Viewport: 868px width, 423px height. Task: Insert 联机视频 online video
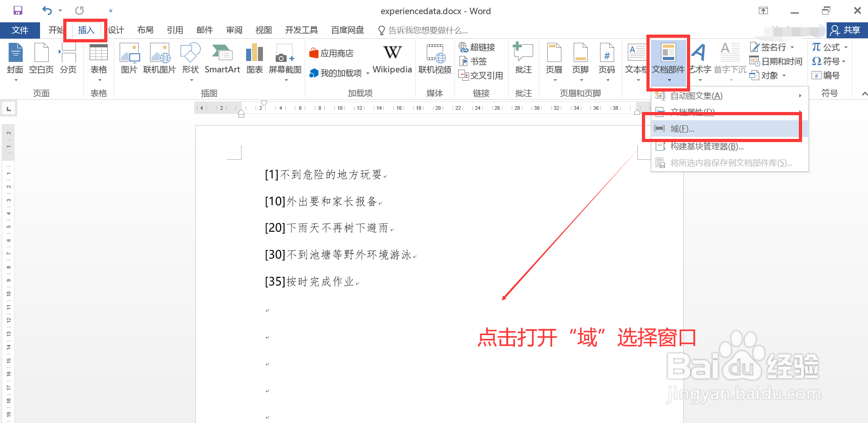[435, 58]
